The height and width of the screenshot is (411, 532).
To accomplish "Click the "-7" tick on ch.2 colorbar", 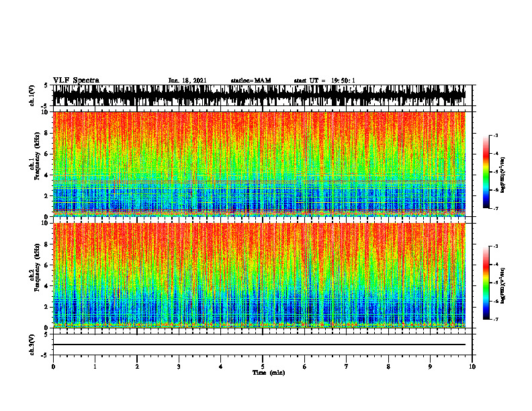I will click(496, 320).
